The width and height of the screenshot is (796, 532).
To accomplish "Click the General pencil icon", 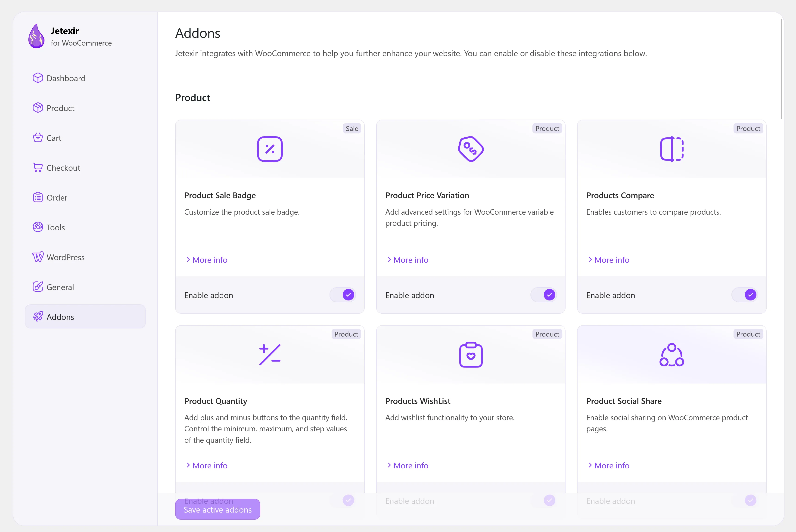I will pos(38,287).
